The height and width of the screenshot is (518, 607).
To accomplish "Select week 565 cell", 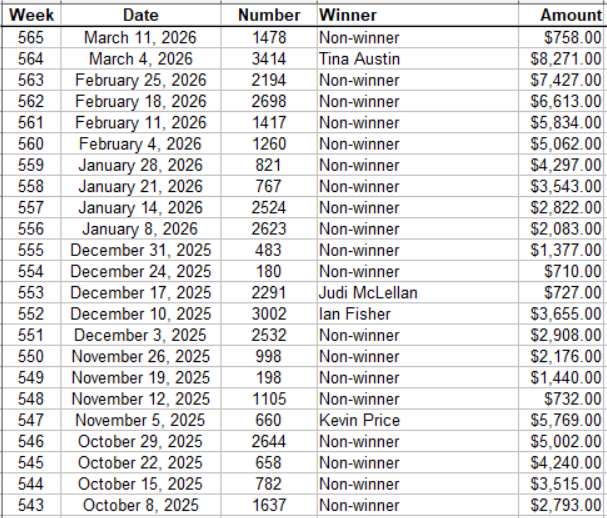I will click(x=31, y=37).
